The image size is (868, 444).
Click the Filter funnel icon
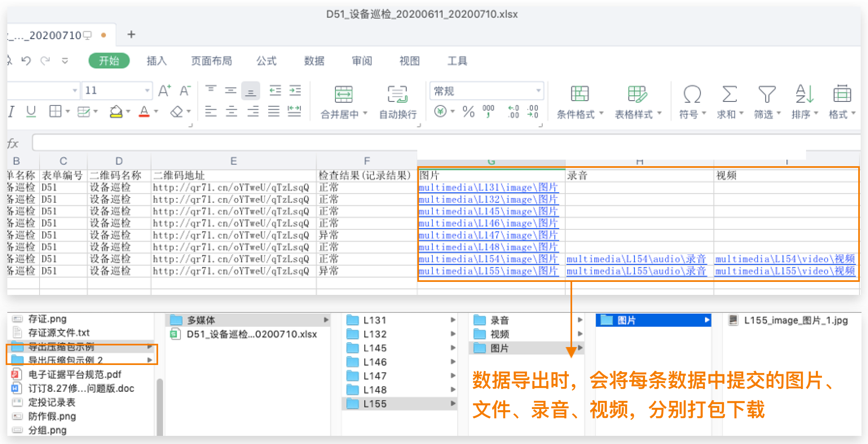(x=767, y=95)
